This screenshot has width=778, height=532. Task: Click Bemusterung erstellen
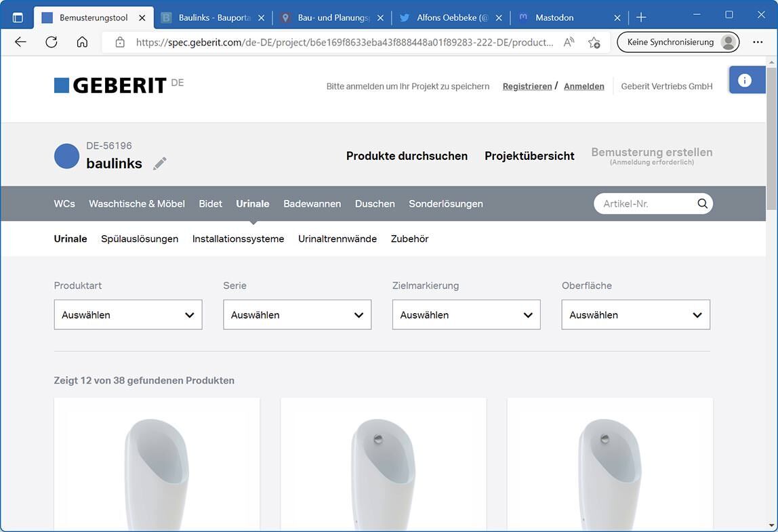(x=652, y=155)
